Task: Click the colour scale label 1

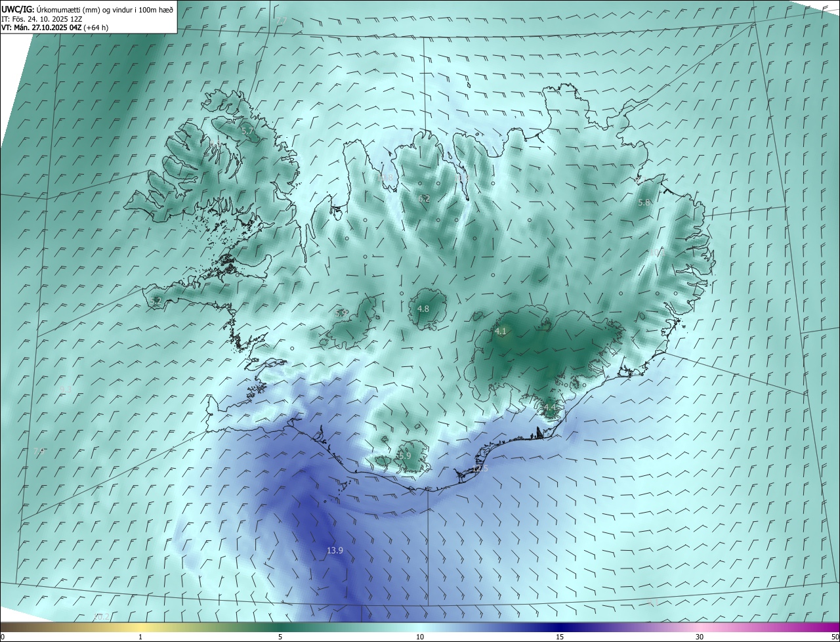Action: (141, 637)
